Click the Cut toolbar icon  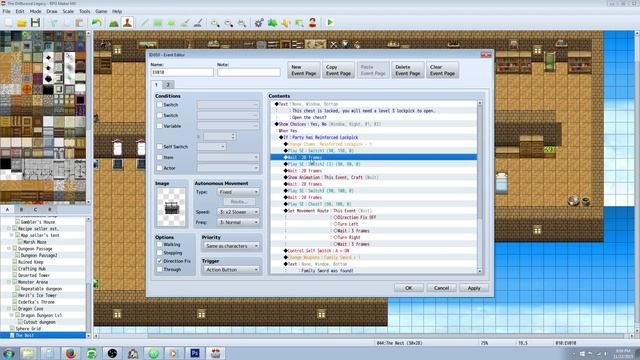pyautogui.click(x=53, y=23)
